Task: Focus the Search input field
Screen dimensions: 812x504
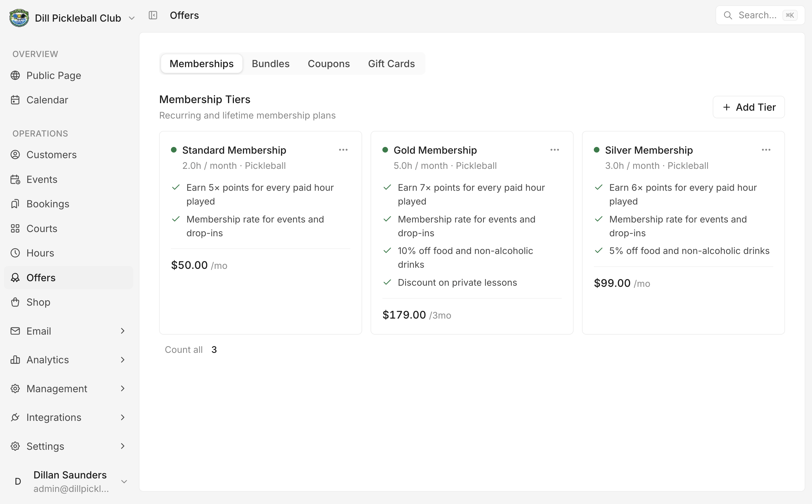Action: pyautogui.click(x=760, y=15)
